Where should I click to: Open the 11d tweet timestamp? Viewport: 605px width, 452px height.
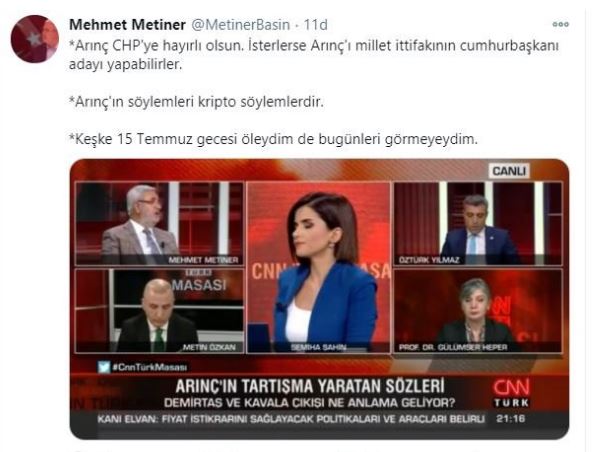coord(316,25)
